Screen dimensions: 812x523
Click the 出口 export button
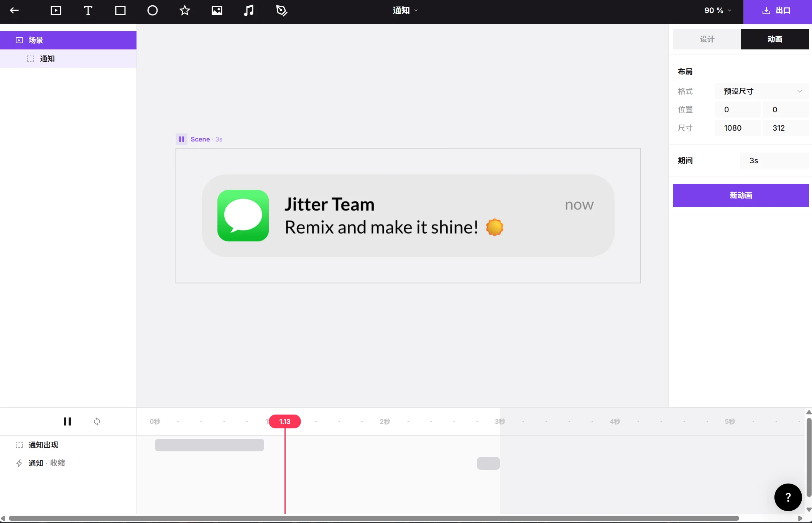point(777,10)
